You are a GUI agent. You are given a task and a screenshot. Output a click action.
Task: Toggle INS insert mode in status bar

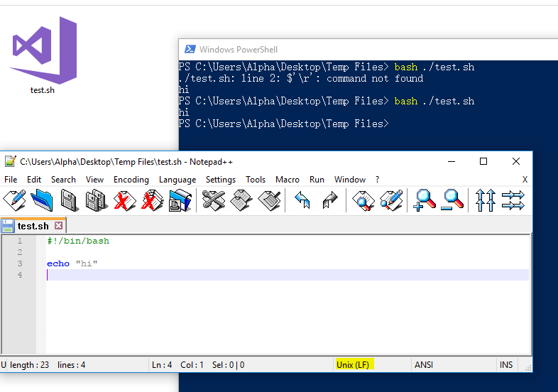point(505,365)
